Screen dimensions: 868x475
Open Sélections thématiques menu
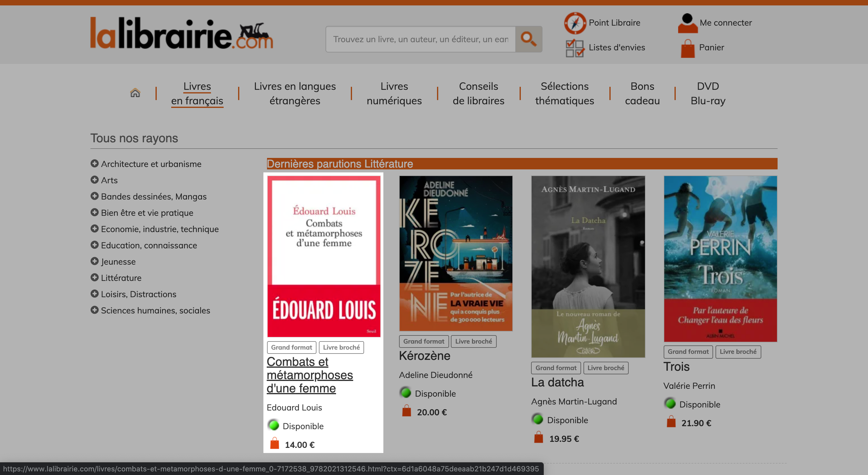click(565, 93)
